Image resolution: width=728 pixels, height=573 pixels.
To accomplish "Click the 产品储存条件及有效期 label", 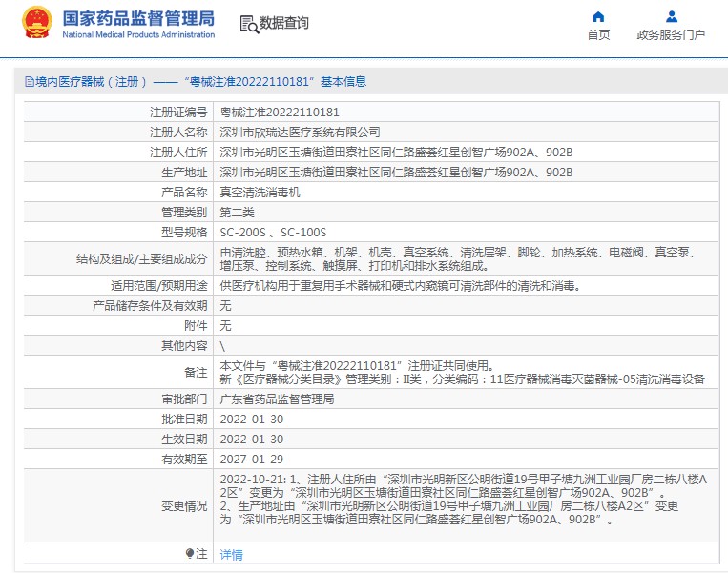I will coord(150,306).
